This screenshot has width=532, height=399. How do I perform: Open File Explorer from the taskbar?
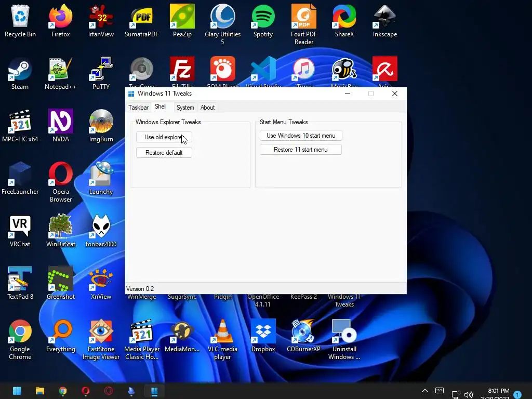39,391
